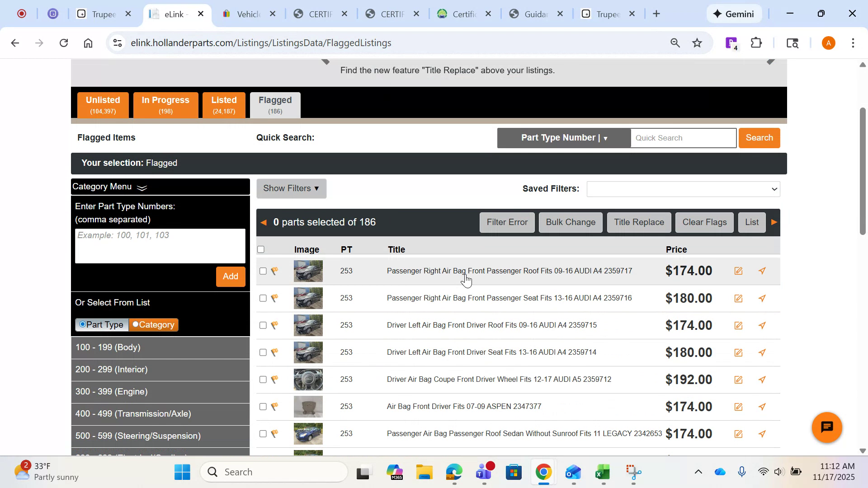Click the send arrow on the Driver Air Bag Coupe row
Image resolution: width=868 pixels, height=488 pixels.
tap(762, 380)
